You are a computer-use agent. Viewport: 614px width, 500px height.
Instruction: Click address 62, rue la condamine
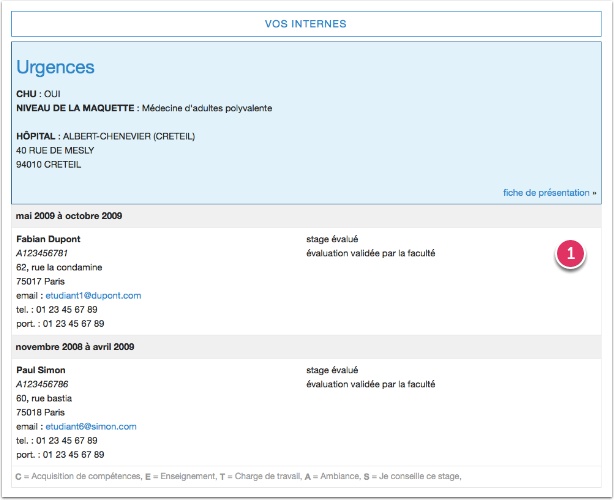pos(59,267)
